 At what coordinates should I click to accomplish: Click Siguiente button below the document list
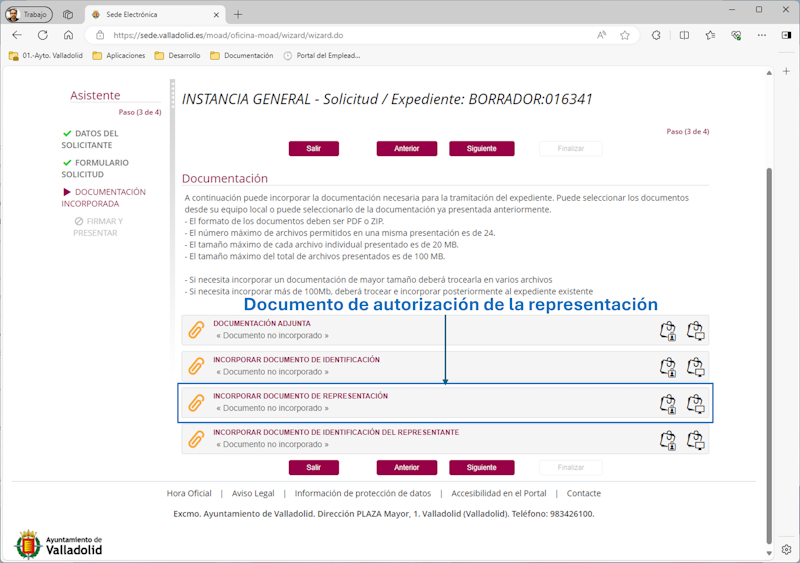(x=482, y=468)
